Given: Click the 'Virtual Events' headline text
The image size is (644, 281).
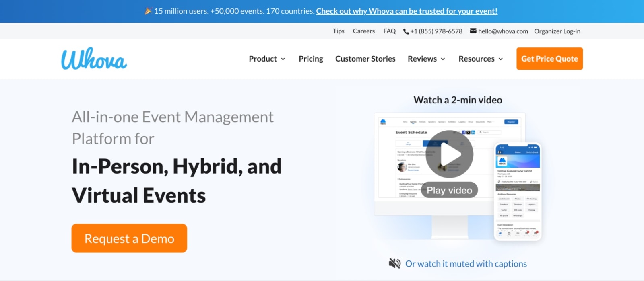Looking at the screenshot, I should (139, 196).
